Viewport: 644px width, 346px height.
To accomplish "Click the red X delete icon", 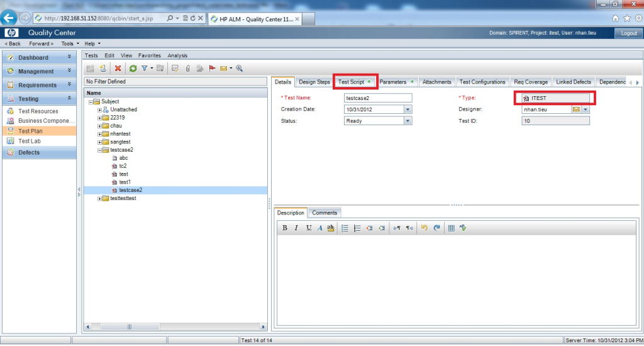I will point(118,69).
